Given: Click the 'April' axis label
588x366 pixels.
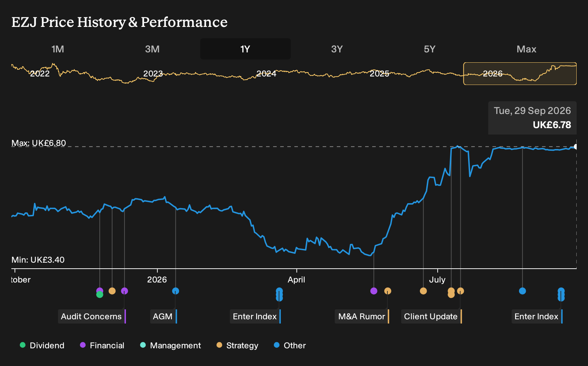Looking at the screenshot, I should click(x=296, y=280).
